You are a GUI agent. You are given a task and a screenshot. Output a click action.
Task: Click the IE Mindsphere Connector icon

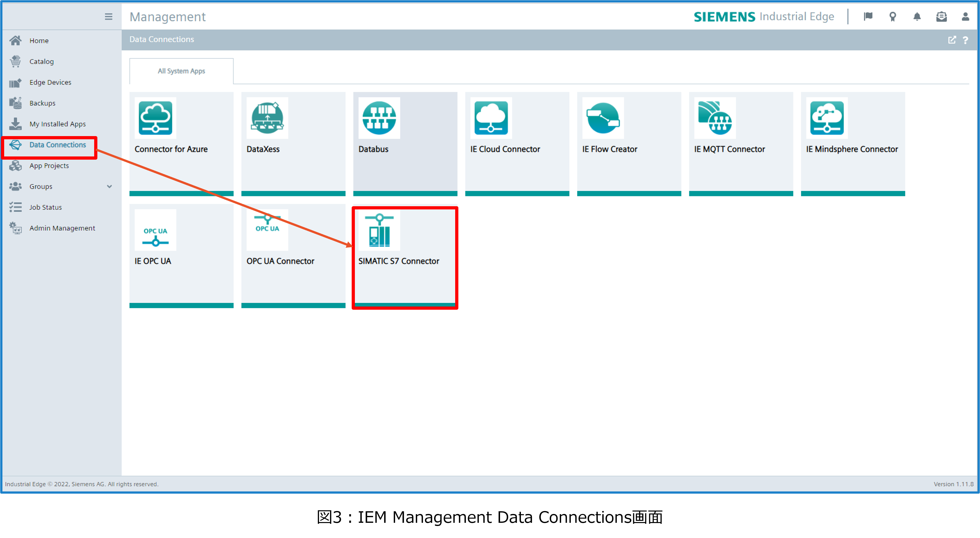point(826,118)
